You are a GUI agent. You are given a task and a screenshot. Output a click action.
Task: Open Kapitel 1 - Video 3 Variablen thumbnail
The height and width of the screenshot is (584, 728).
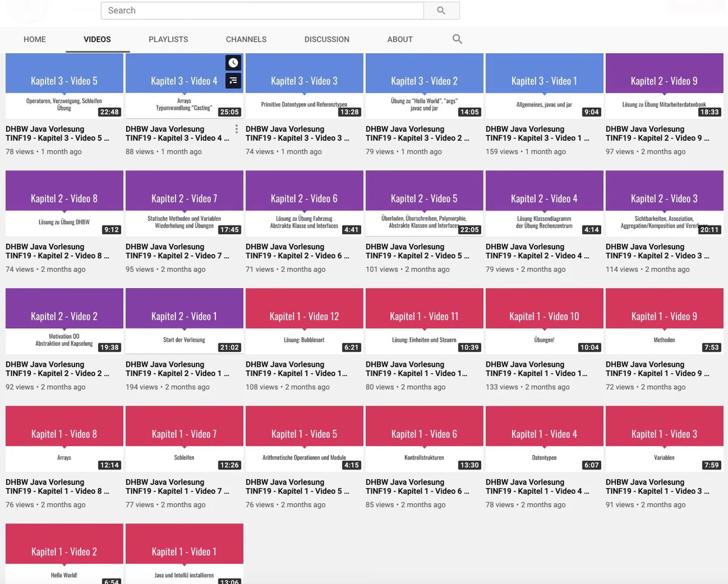tap(665, 439)
